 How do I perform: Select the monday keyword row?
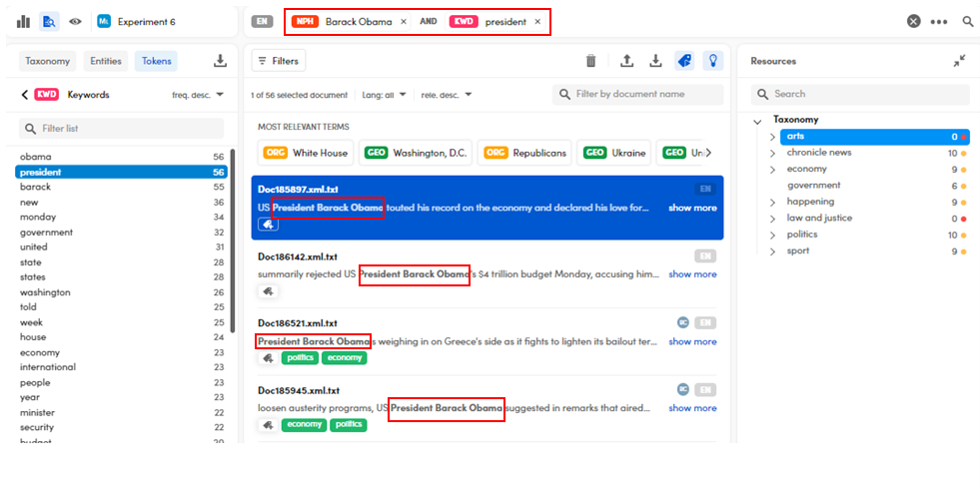tap(121, 217)
